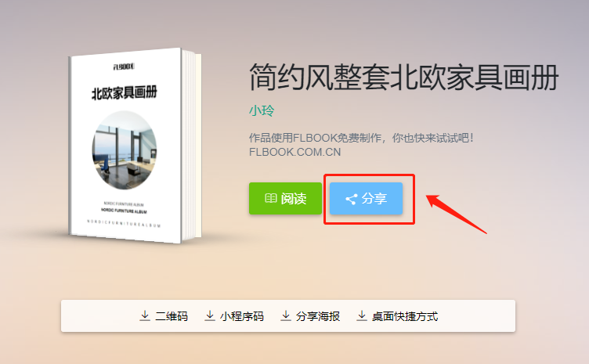589x364 pixels.
Task: Click the download arrow icon beside 桌面快捷方式
Action: pos(362,316)
